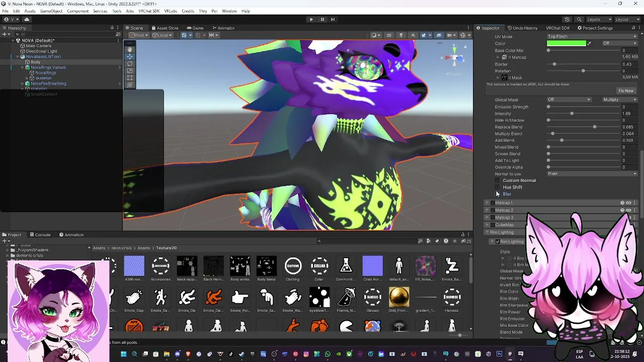
Task: Open Matcap 1 help icon
Action: [x=622, y=203]
